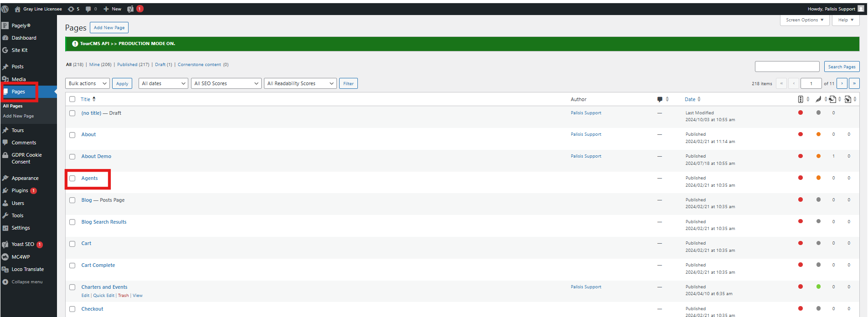Viewport: 868px width, 317px height.
Task: Open Bulk actions dropdown
Action: [88, 83]
